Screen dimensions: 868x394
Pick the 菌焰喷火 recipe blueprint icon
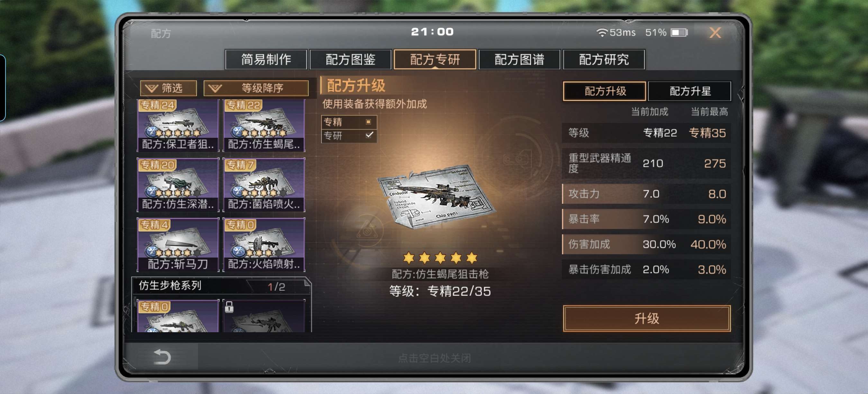pyautogui.click(x=264, y=185)
